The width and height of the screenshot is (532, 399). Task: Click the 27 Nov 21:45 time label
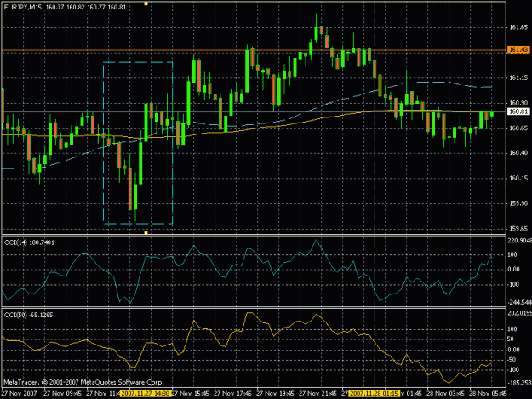pos(317,394)
